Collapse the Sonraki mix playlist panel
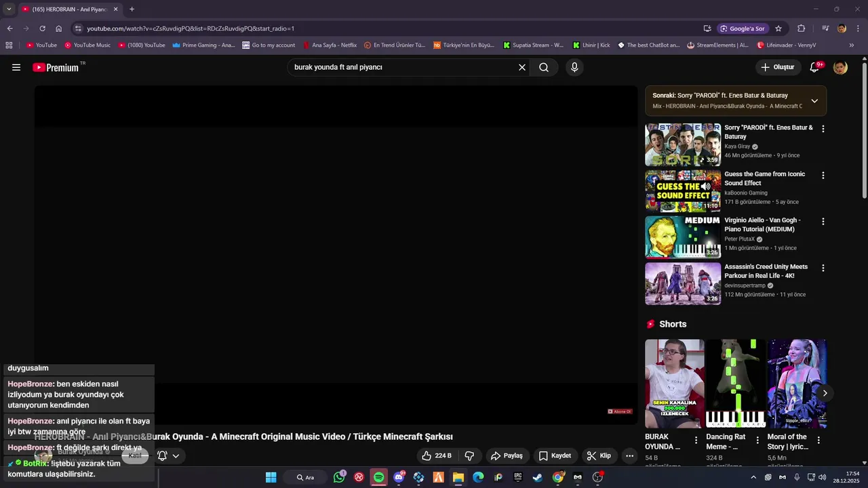 [x=814, y=101]
